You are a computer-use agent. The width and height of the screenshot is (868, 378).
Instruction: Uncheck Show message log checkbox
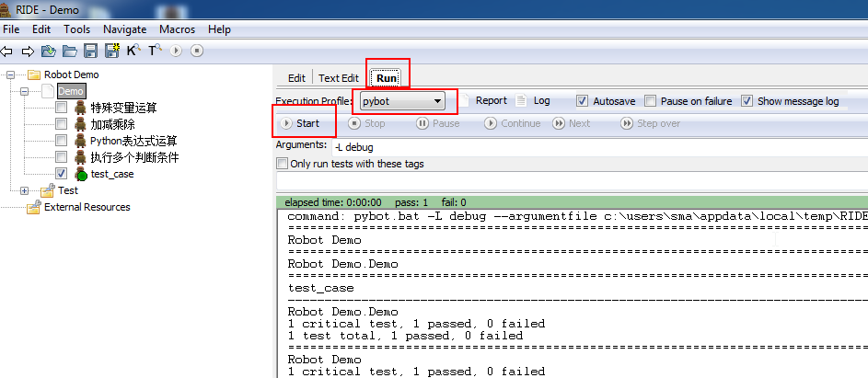(x=747, y=101)
